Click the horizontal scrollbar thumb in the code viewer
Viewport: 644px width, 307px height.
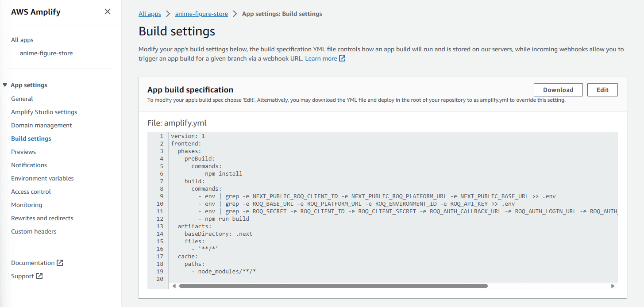pos(333,286)
